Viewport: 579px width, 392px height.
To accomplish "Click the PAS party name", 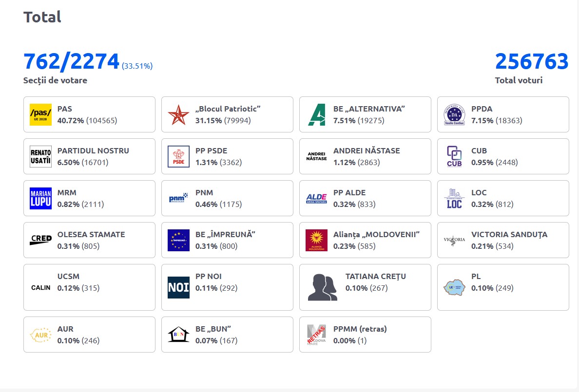I will tap(65, 109).
